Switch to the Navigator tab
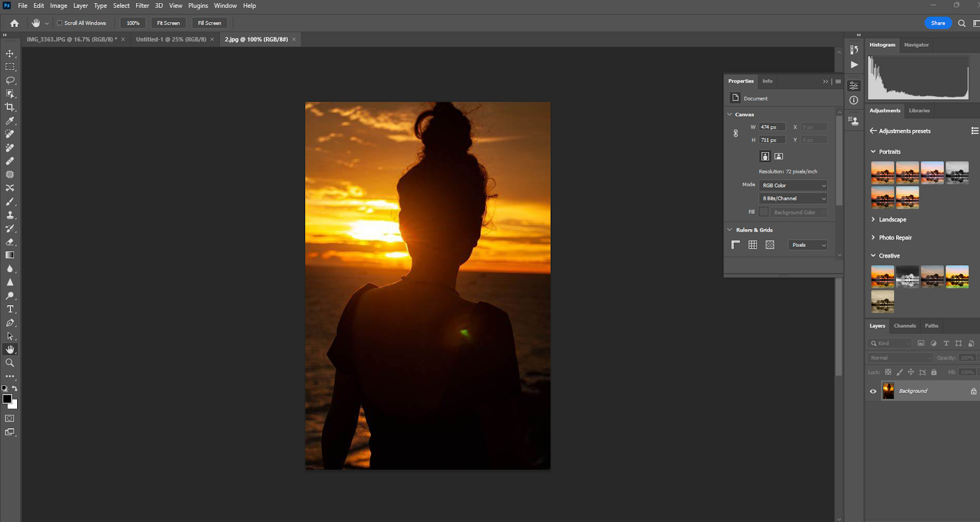The height and width of the screenshot is (522, 980). 916,45
